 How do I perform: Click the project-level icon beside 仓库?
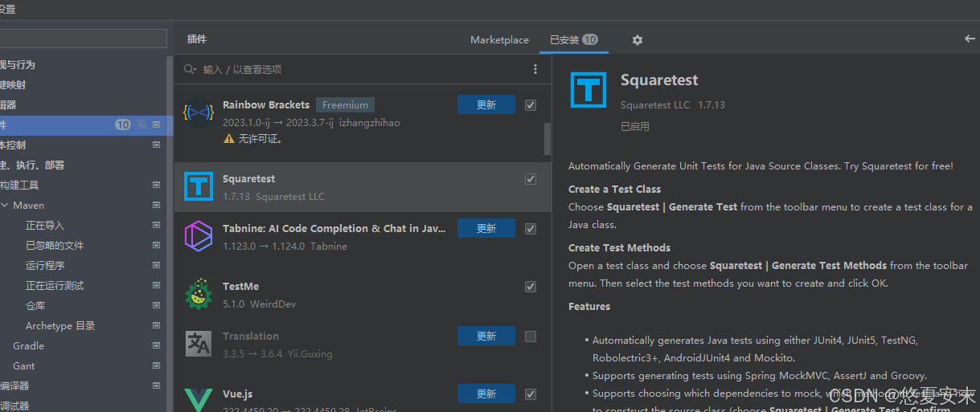[x=156, y=305]
